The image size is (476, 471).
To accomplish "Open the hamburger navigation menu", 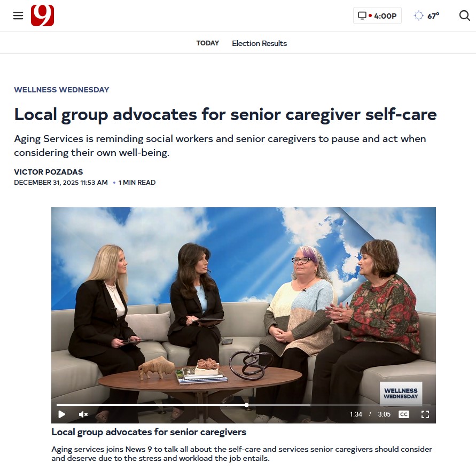I will coord(18,15).
